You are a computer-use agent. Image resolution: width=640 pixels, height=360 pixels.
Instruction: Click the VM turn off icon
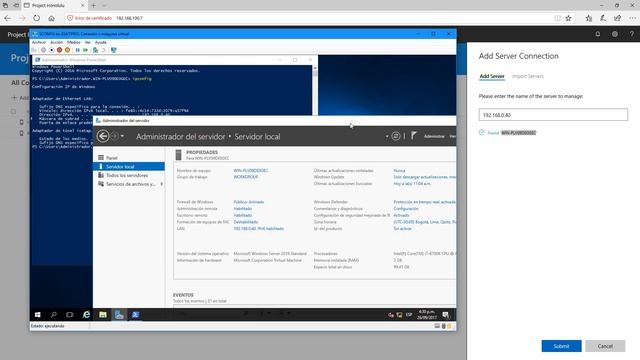(x=51, y=50)
